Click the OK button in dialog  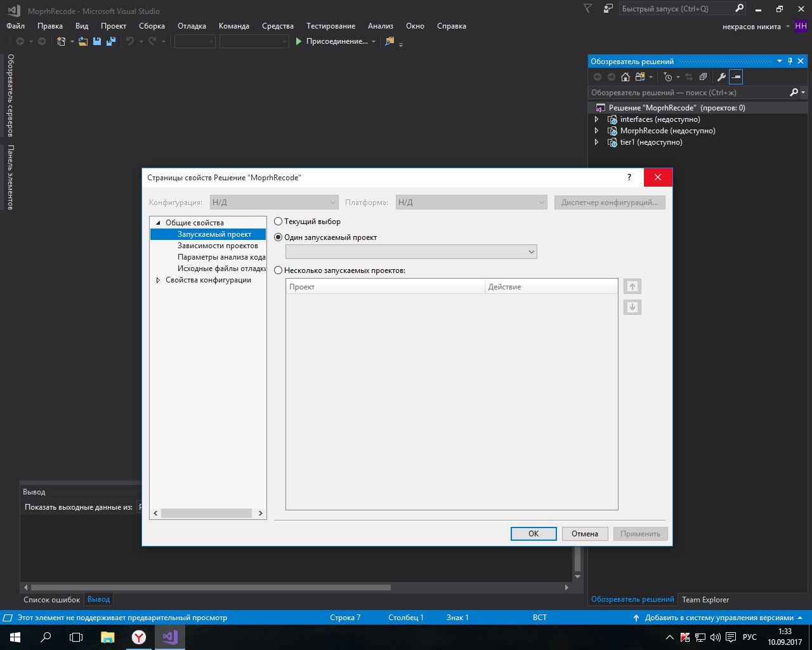point(534,534)
